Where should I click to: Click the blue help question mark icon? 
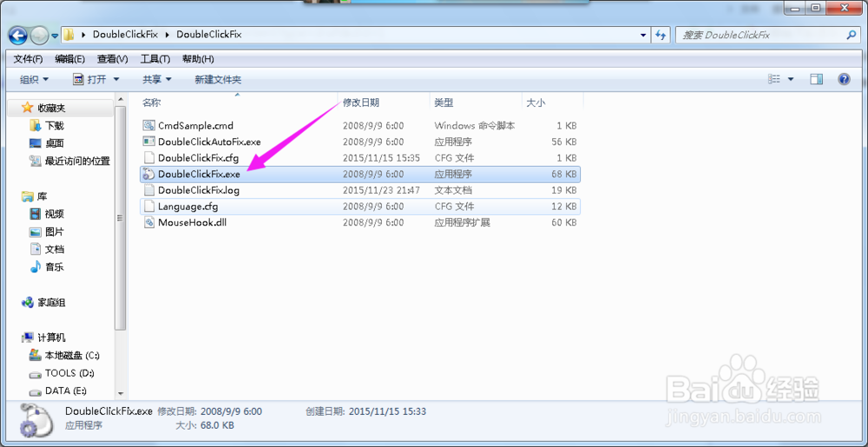(x=844, y=80)
